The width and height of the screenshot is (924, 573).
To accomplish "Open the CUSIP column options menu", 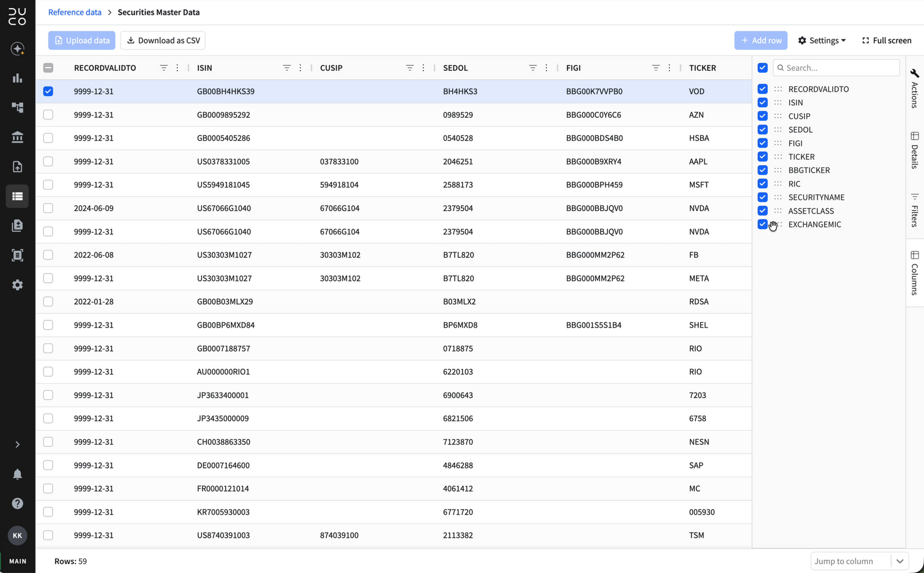I will pos(423,68).
